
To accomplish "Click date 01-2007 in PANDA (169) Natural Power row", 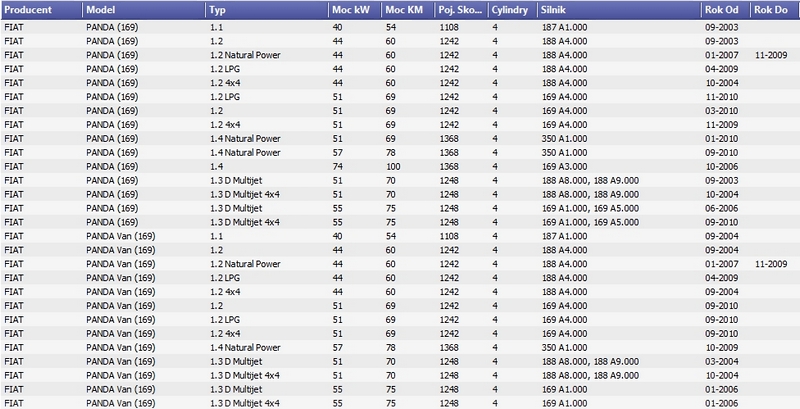I will 721,55.
